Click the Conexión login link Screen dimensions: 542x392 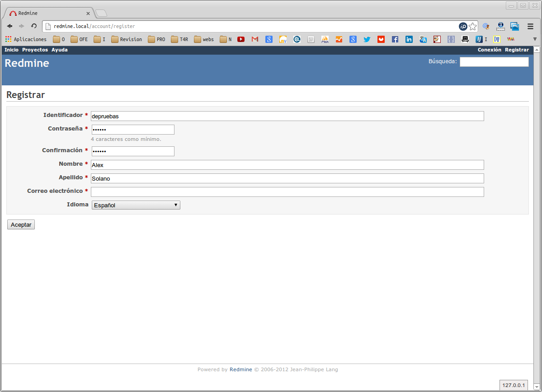pyautogui.click(x=489, y=50)
